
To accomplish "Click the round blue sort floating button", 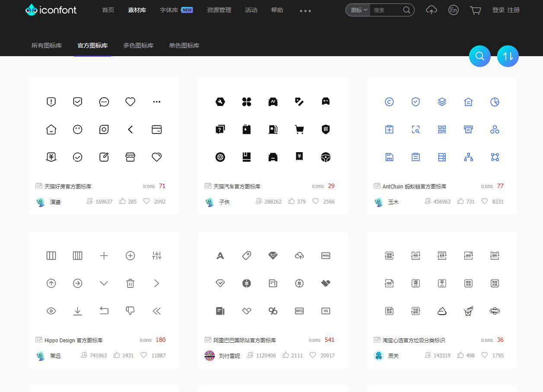I will 508,56.
